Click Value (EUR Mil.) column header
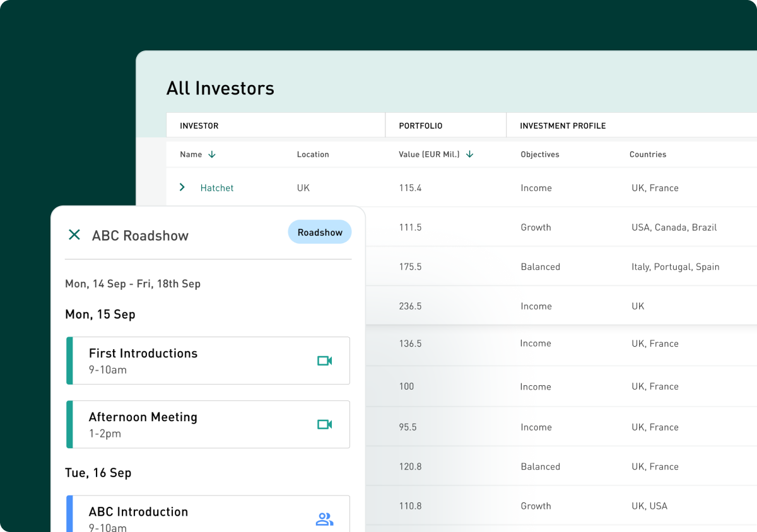This screenshot has width=757, height=532. [429, 154]
